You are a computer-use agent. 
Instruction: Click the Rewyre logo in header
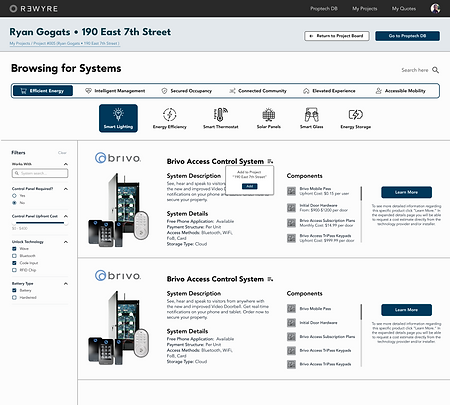point(34,8)
